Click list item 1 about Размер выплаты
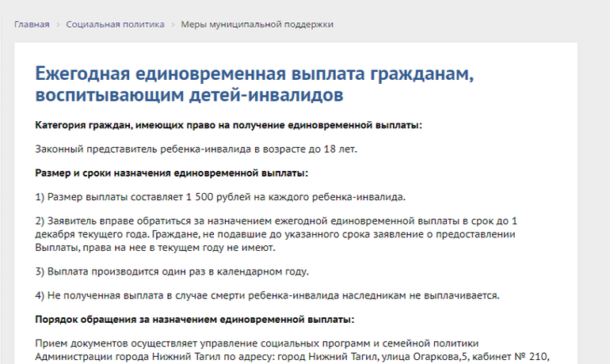610x364 pixels. 221,196
